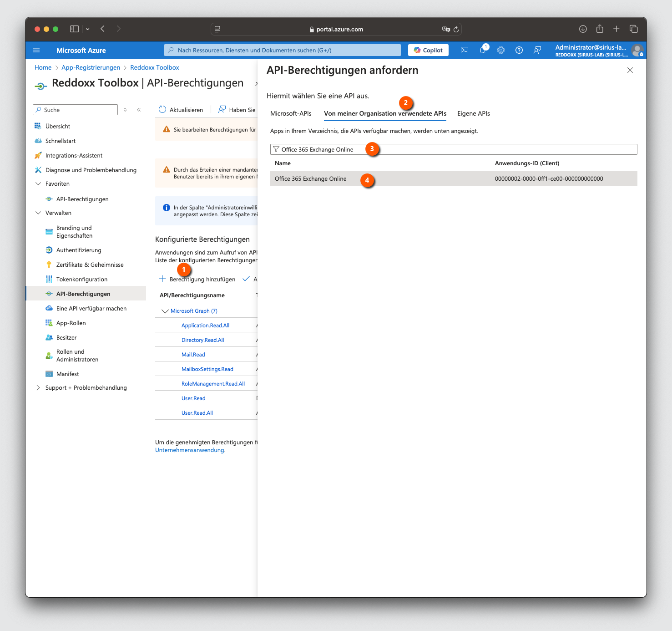
Task: Open Authentifizierung in sidebar
Action: pos(79,250)
